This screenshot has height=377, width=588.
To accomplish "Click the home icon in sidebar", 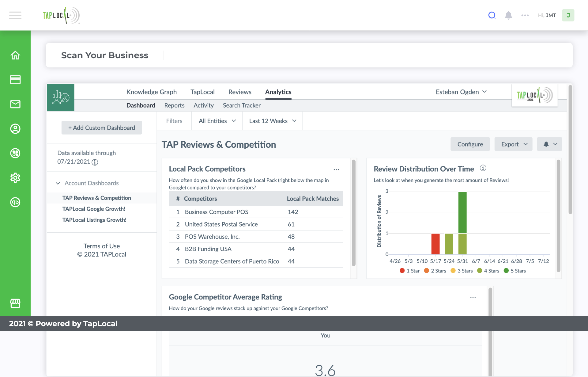I will [x=15, y=55].
